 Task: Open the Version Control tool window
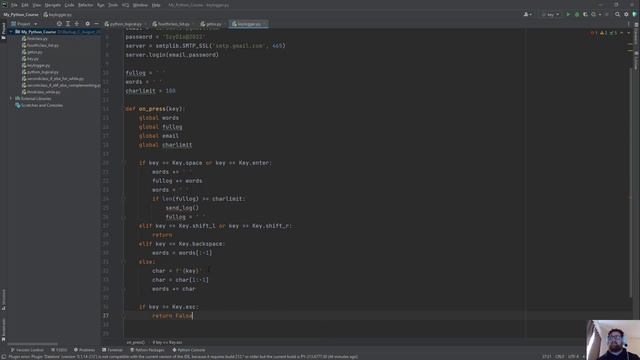pos(27,350)
